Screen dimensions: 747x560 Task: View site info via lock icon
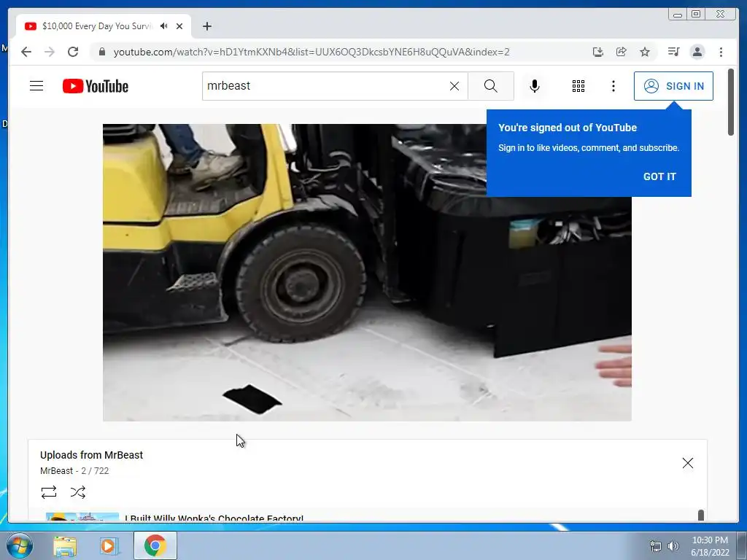[x=101, y=52]
